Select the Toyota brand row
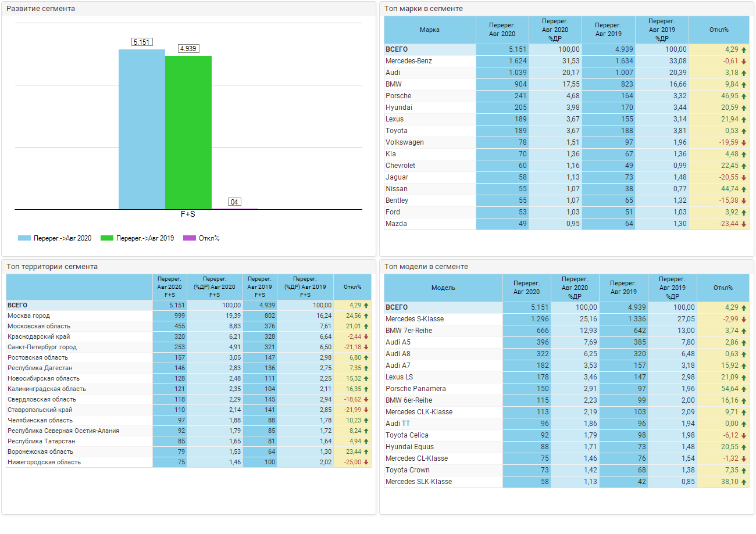The width and height of the screenshot is (756, 534). [566, 131]
